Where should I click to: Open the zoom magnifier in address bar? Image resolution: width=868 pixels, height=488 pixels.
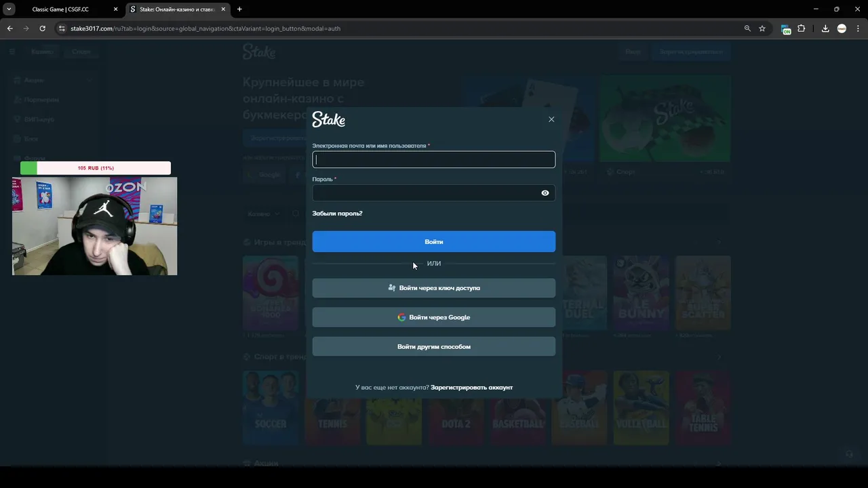click(x=747, y=28)
